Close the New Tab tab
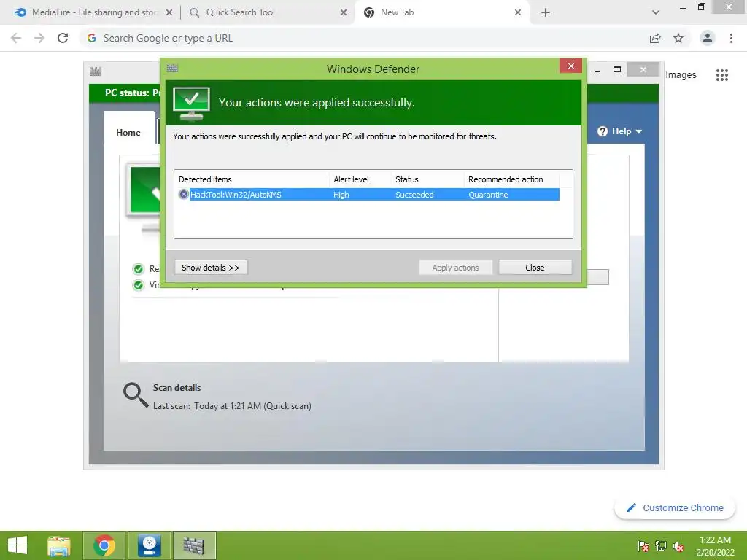Screen dimensions: 747x560 (518, 13)
